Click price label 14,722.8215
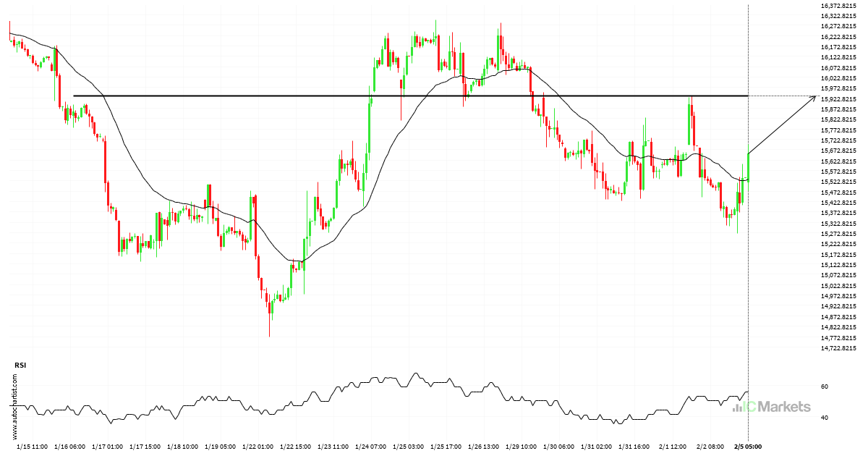The height and width of the screenshot is (456, 868). click(839, 348)
